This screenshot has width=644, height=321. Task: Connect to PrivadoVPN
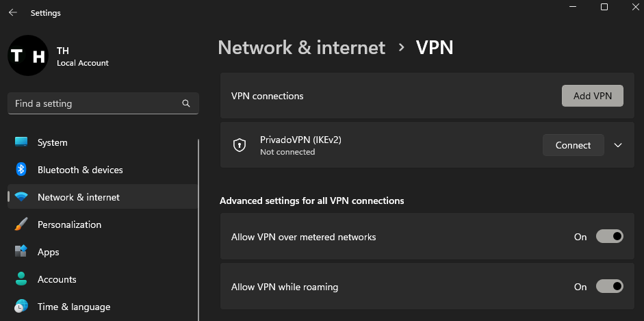pyautogui.click(x=573, y=145)
